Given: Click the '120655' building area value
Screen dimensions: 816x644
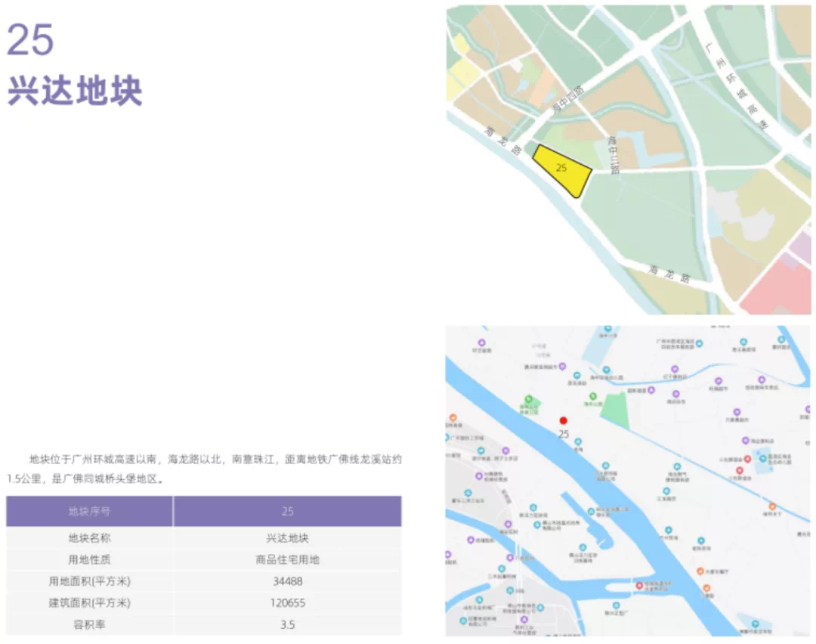Looking at the screenshot, I should [287, 603].
